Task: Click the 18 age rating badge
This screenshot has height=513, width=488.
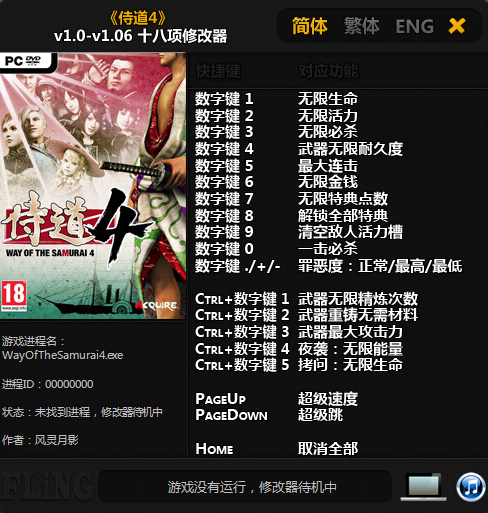Action: tap(14, 295)
